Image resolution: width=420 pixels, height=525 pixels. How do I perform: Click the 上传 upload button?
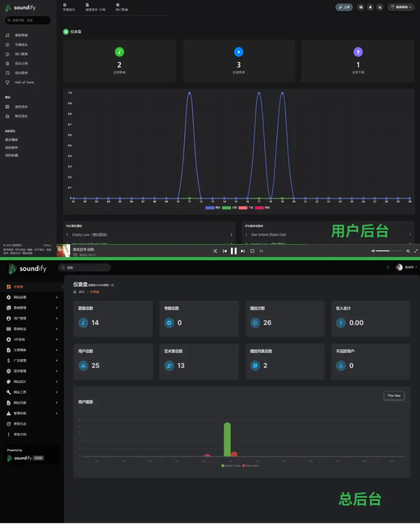344,7
